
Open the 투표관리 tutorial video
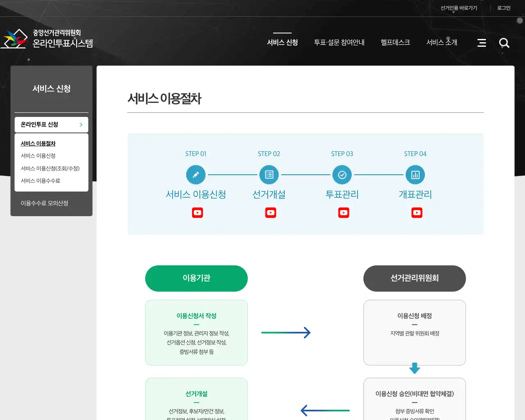click(343, 212)
